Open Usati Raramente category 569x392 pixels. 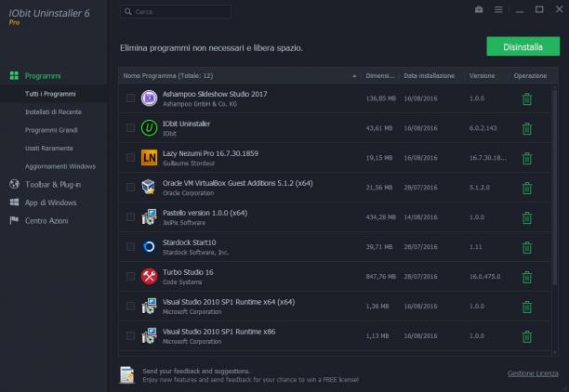tap(49, 149)
